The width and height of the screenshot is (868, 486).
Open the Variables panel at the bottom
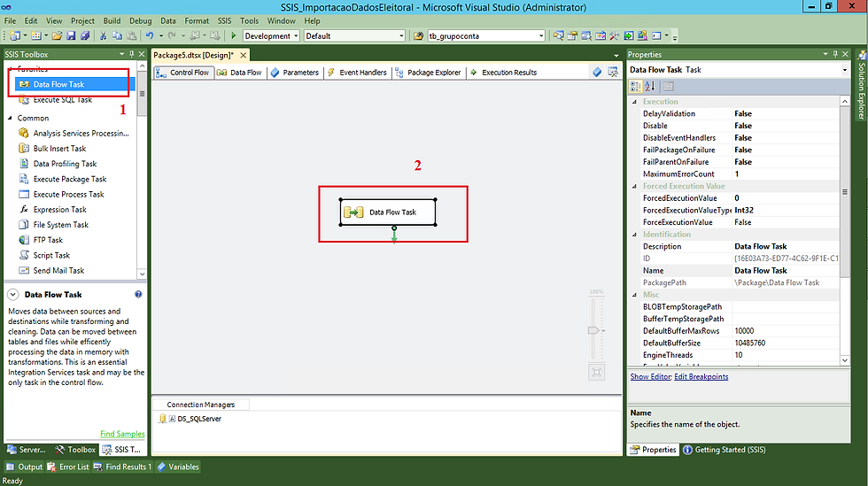[x=178, y=467]
